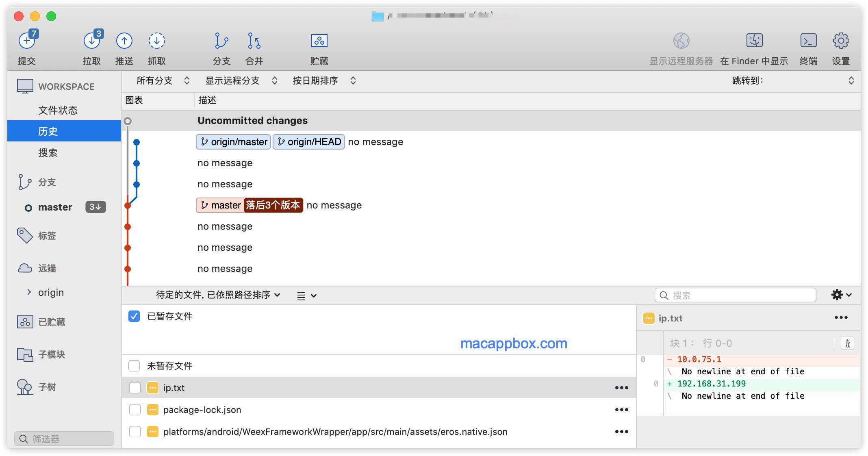The height and width of the screenshot is (456, 868).
Task: Click the Show in Finder icon
Action: tap(754, 41)
